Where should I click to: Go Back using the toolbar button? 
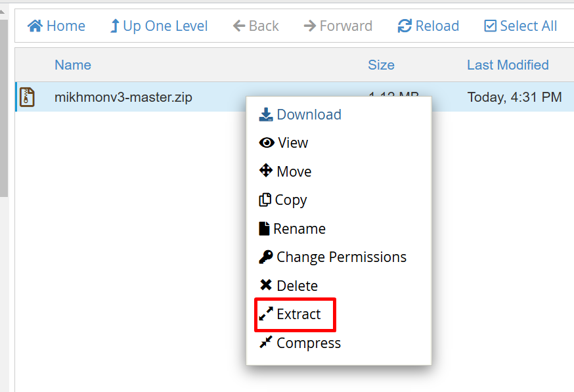pyautogui.click(x=256, y=26)
